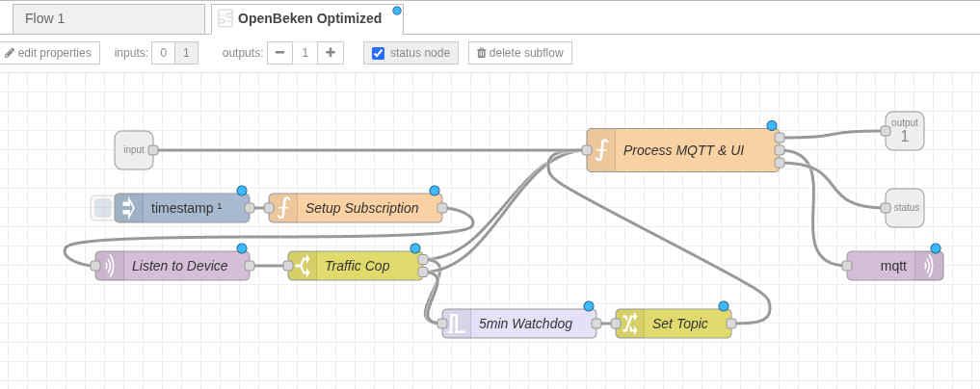This screenshot has height=389, width=980.
Task: Click the 5min Watchdog trigger icon
Action: coord(457,324)
